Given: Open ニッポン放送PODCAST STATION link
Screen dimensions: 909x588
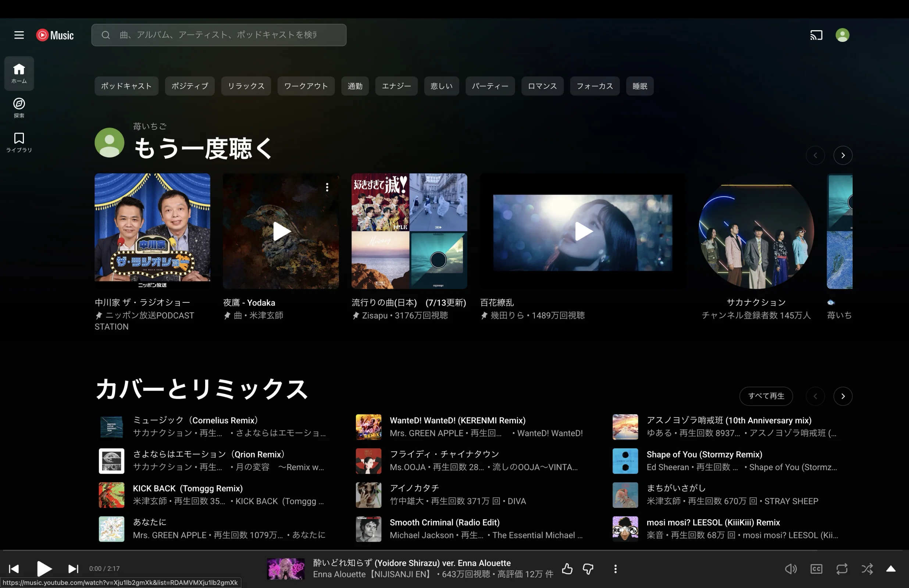Looking at the screenshot, I should [145, 321].
